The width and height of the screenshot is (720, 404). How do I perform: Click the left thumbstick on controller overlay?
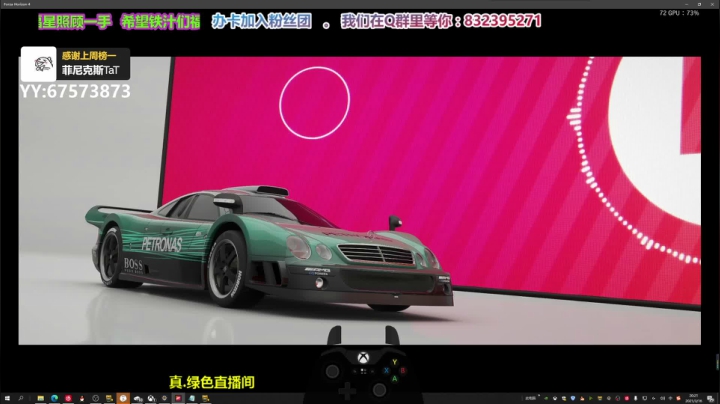click(x=332, y=371)
